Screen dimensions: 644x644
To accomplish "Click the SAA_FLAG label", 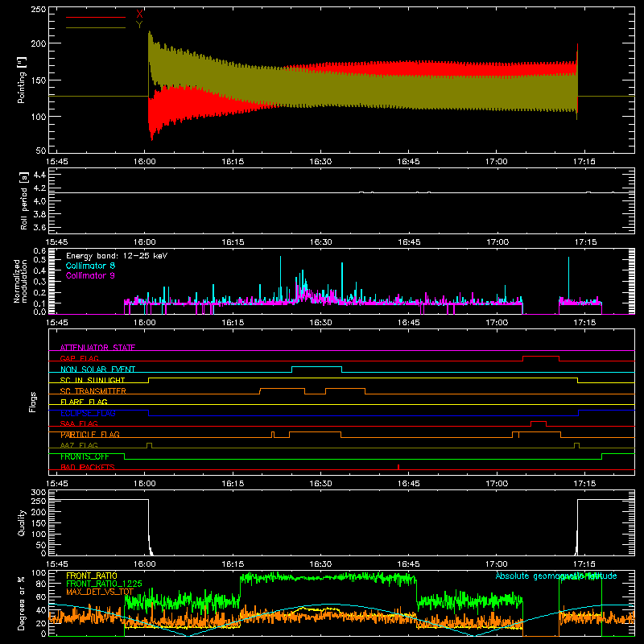I will (x=79, y=423).
